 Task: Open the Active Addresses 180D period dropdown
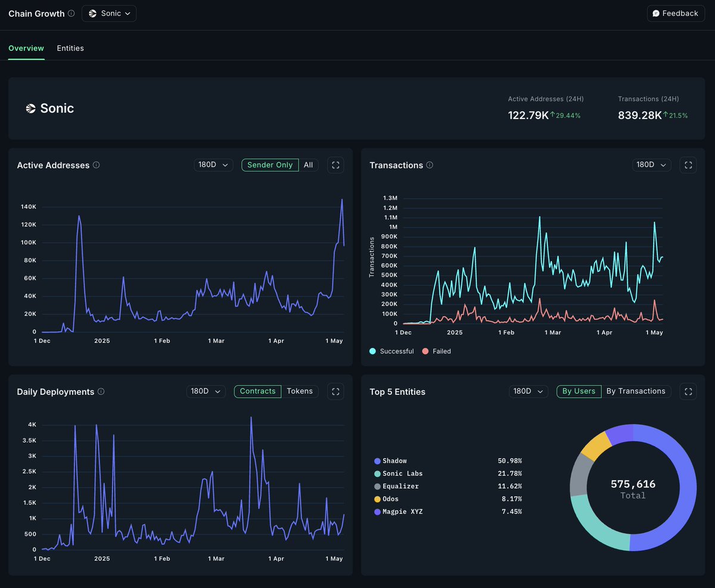tap(213, 165)
